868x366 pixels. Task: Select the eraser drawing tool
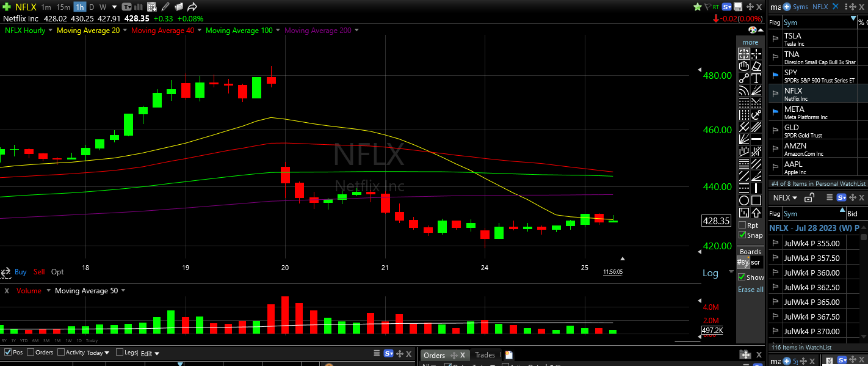point(756,66)
